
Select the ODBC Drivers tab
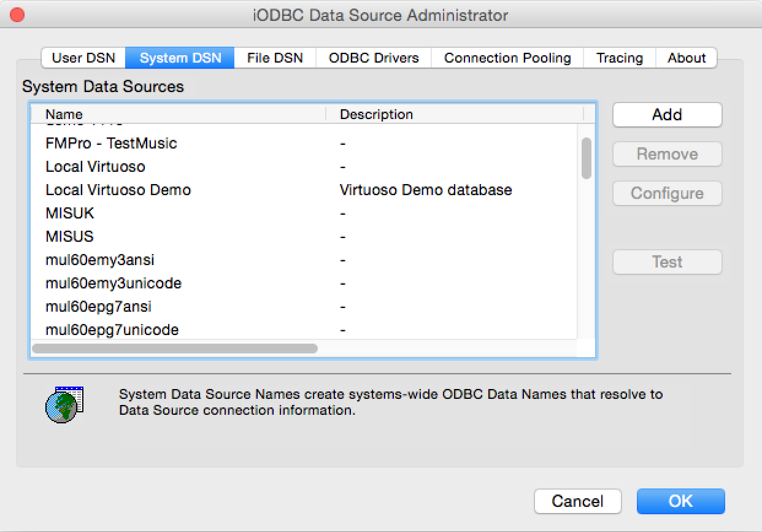(x=374, y=58)
